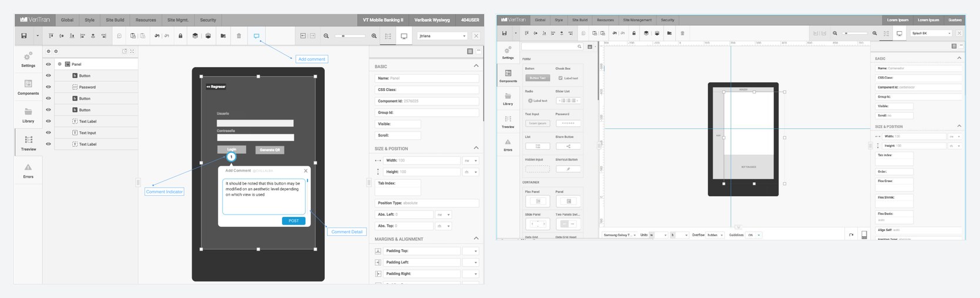This screenshot has width=980, height=298.
Task: Click the phone device icon in right window footer
Action: (x=864, y=235)
